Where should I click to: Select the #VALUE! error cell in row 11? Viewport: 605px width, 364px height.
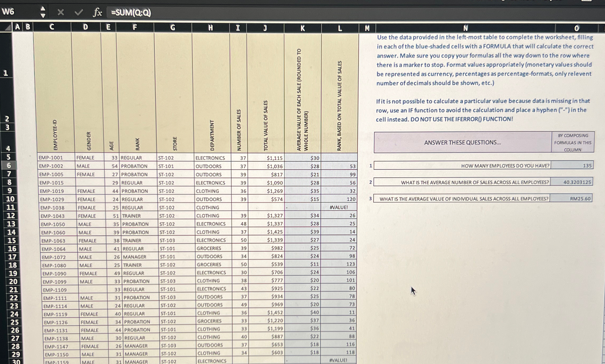[x=339, y=207]
